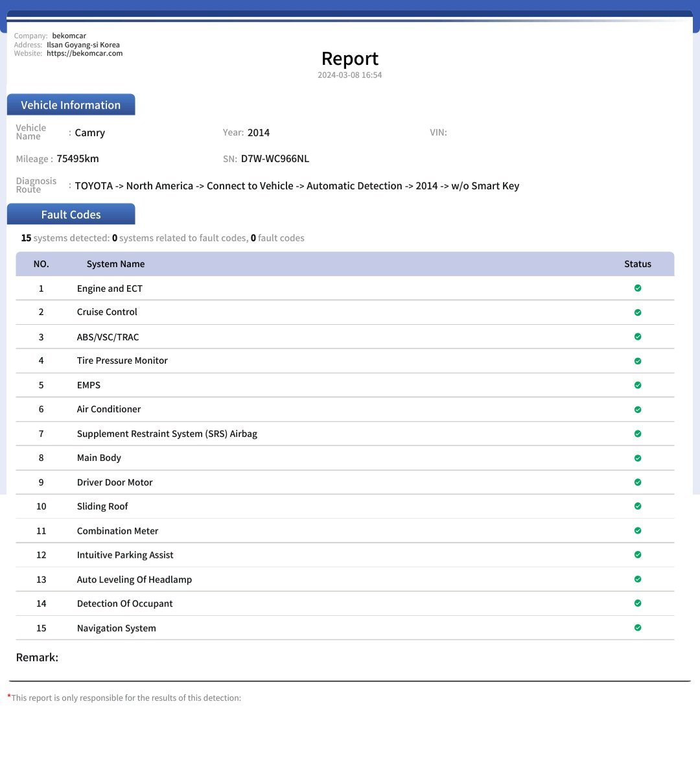Click the diagnosis route text starting with TOYOTA
Image resolution: width=700 pixels, height=765 pixels.
[297, 186]
